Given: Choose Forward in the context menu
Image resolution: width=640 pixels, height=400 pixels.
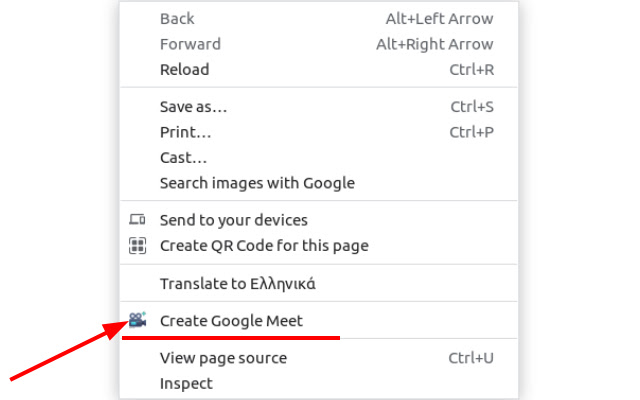Looking at the screenshot, I should click(190, 44).
